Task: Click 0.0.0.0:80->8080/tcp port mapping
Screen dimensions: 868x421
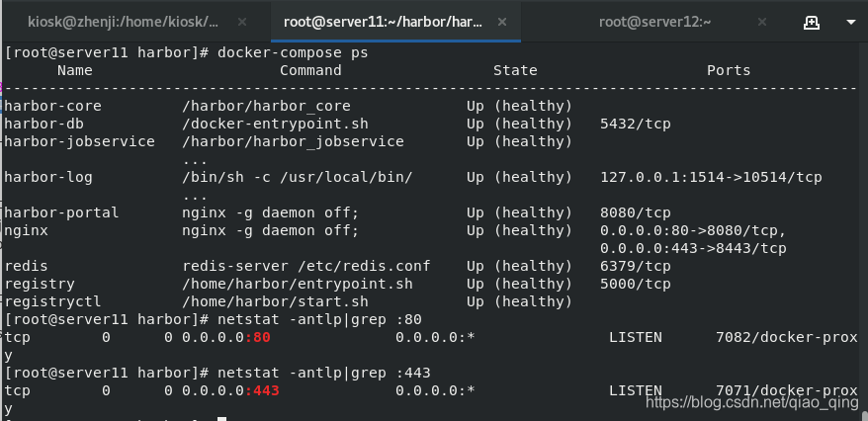Action: point(693,230)
